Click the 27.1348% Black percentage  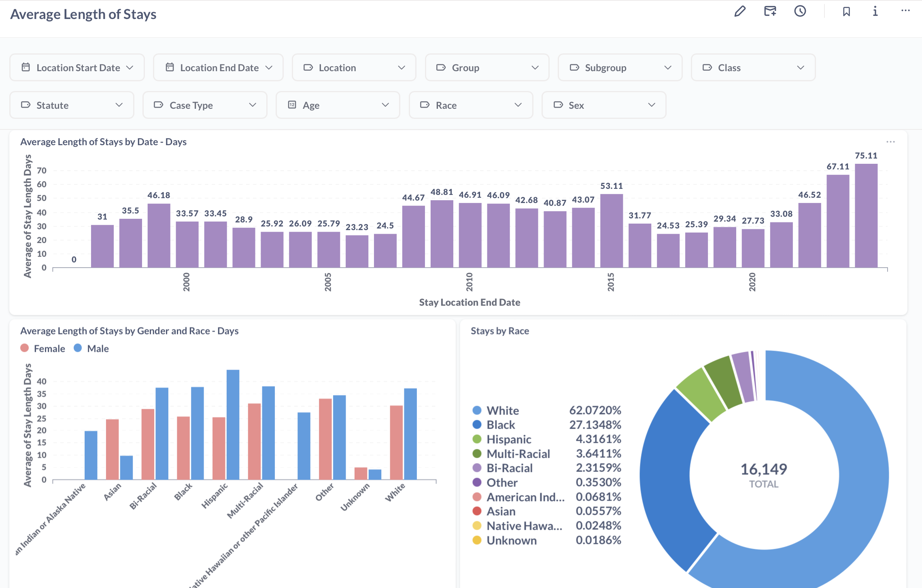[x=595, y=425]
